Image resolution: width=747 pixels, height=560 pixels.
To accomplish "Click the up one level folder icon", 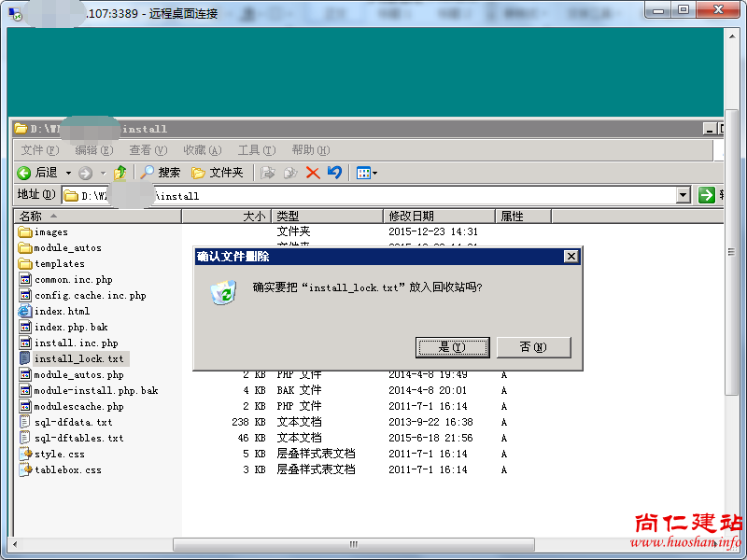I will coord(120,173).
